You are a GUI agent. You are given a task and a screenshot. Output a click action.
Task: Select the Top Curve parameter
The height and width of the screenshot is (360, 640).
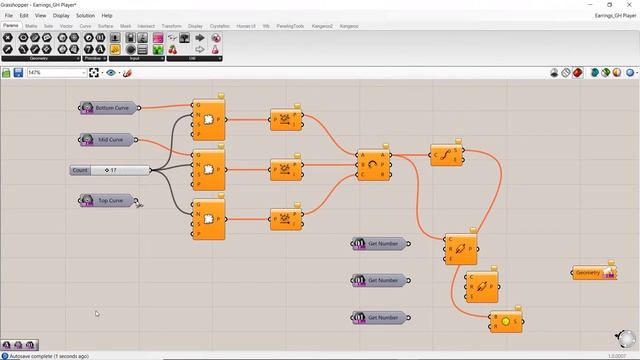tap(107, 200)
